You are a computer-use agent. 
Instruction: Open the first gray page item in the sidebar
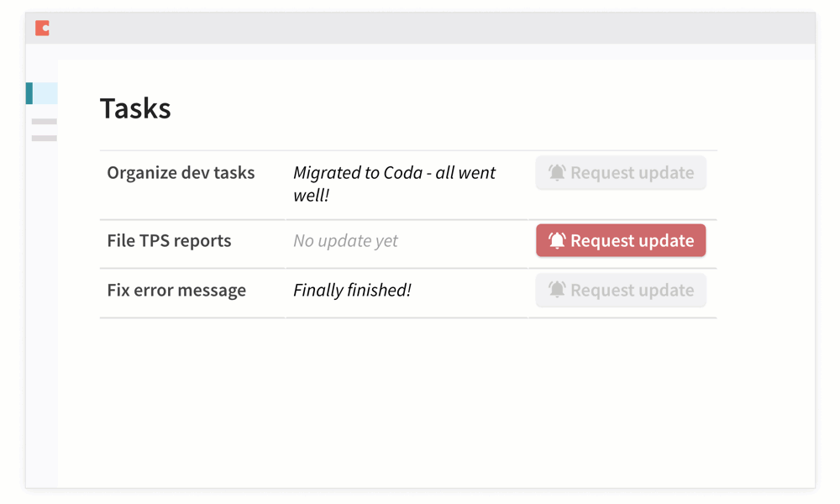(x=44, y=121)
